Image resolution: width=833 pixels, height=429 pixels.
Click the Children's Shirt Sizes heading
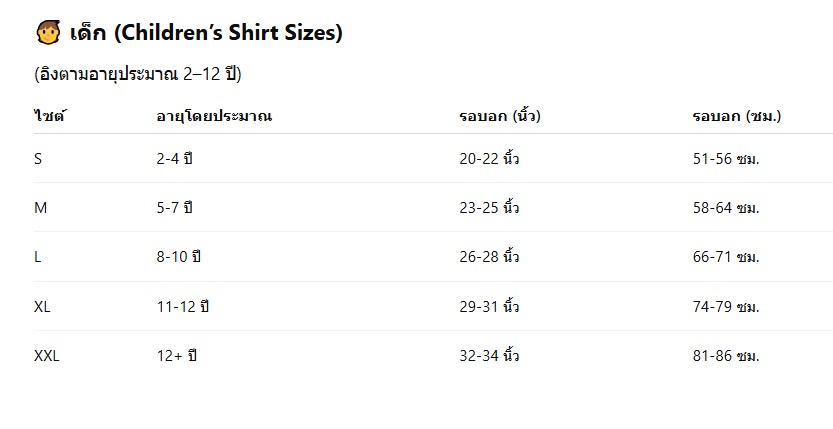point(206,32)
